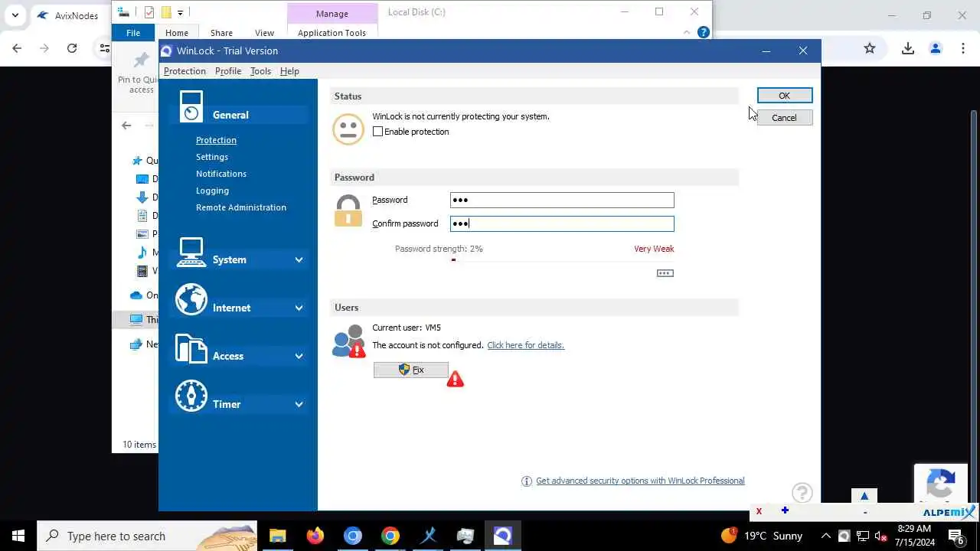
Task: Expand the Timer section
Action: (299, 404)
